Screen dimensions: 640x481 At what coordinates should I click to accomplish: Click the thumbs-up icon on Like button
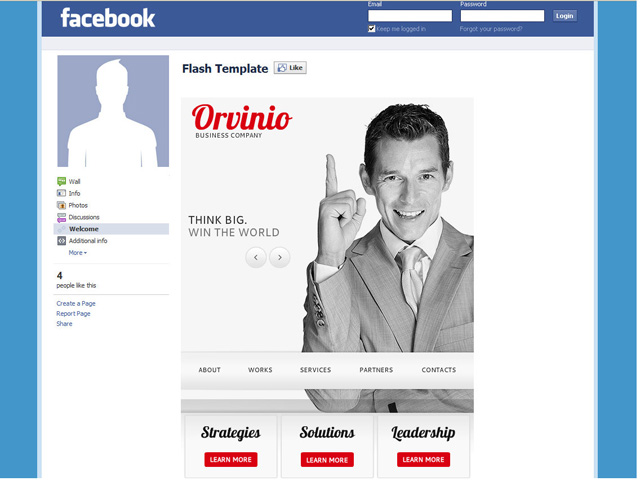(x=282, y=68)
